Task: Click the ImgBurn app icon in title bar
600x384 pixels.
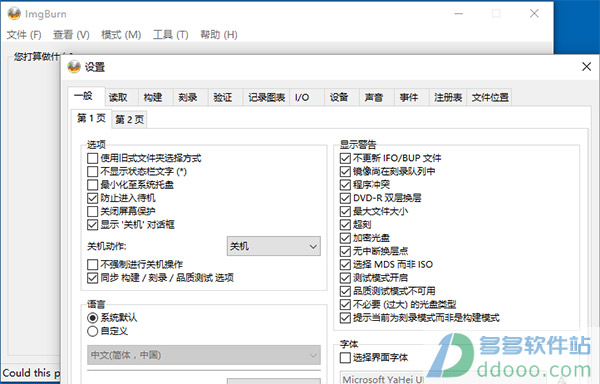Action: (14, 13)
